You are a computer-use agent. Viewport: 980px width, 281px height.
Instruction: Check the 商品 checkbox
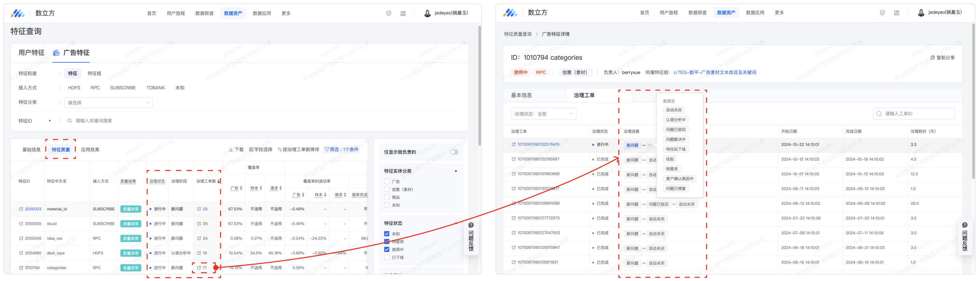387,197
